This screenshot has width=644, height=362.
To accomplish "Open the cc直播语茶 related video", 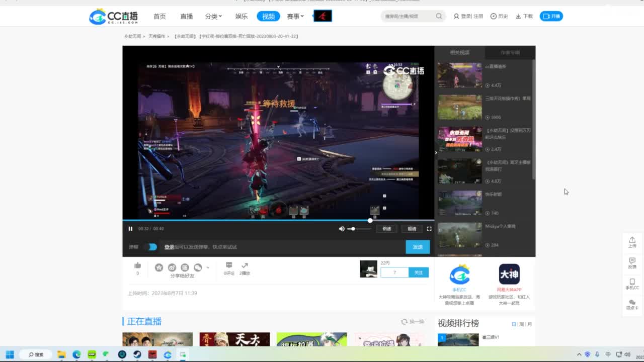I will point(485,75).
